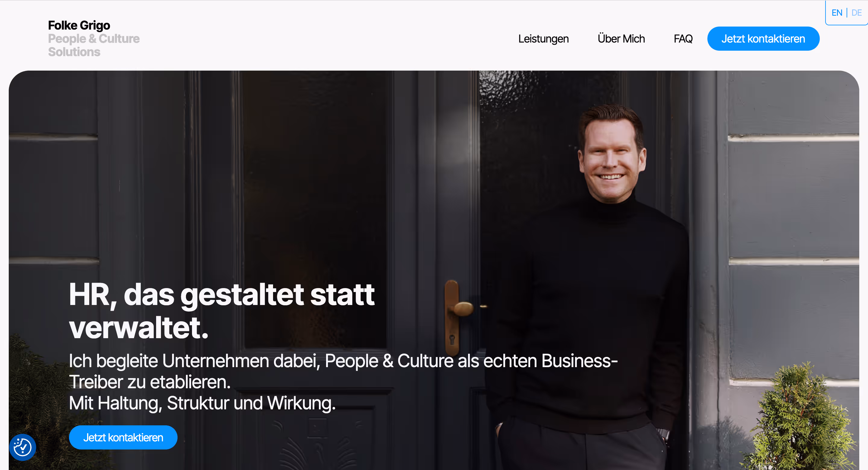Click the People & Culture Solutions tagline
Viewport: 868px width, 470px height.
coord(94,45)
